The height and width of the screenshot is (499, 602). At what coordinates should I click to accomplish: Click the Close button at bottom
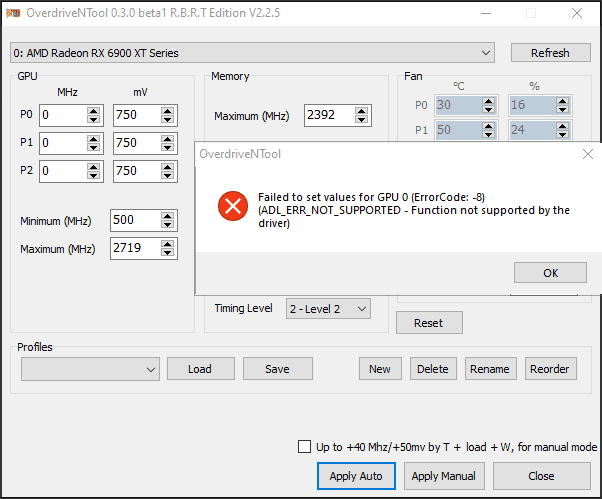click(541, 476)
